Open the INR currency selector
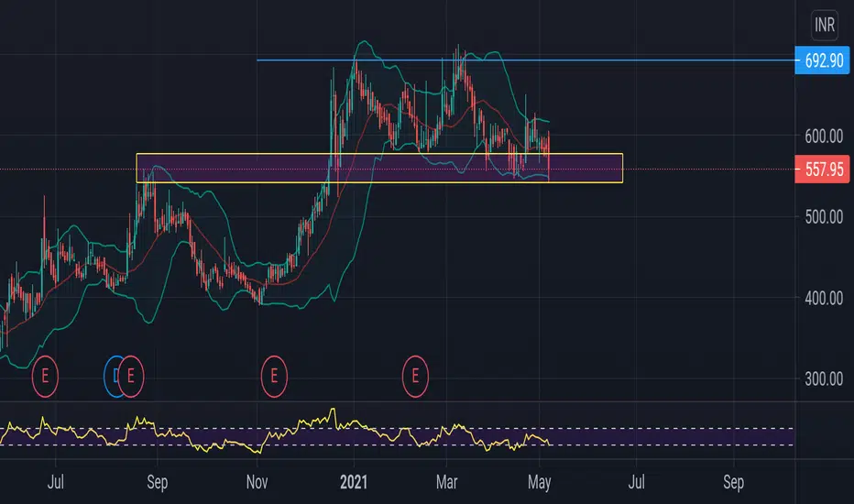This screenshot has width=854, height=504. (x=824, y=25)
